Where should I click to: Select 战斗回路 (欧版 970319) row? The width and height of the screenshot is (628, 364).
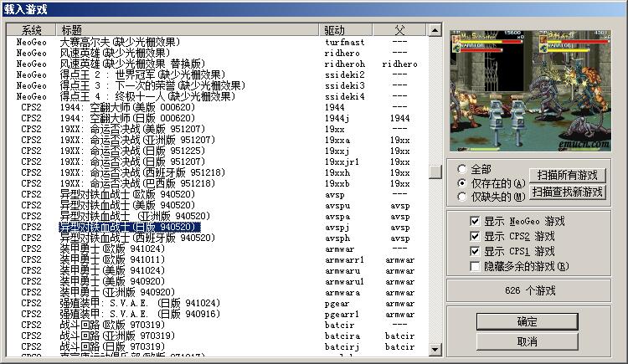coord(216,325)
